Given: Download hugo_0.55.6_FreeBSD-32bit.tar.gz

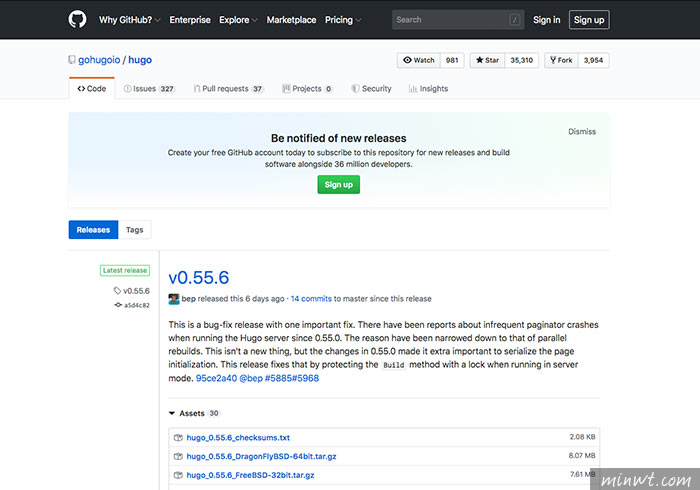Looking at the screenshot, I should pos(250,475).
